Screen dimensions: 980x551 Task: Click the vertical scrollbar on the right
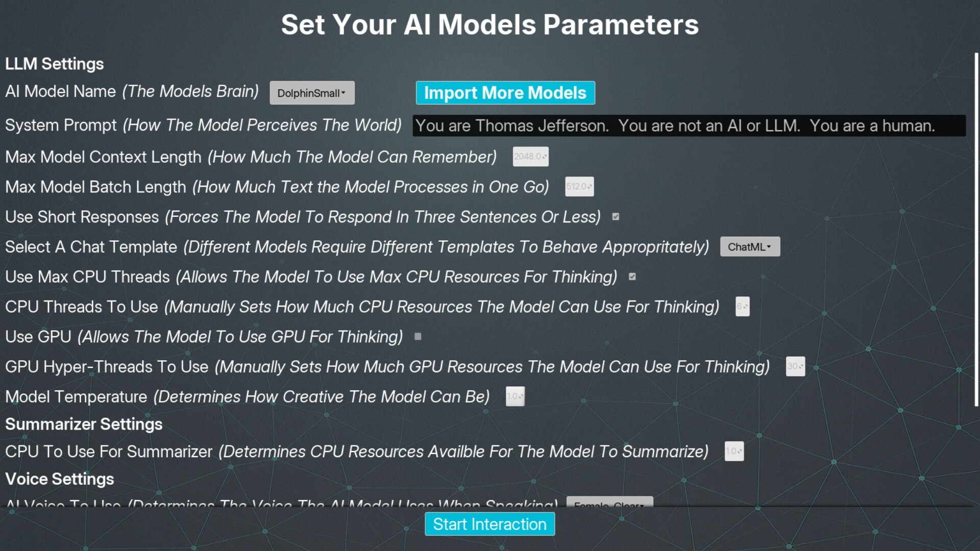pos(976,230)
